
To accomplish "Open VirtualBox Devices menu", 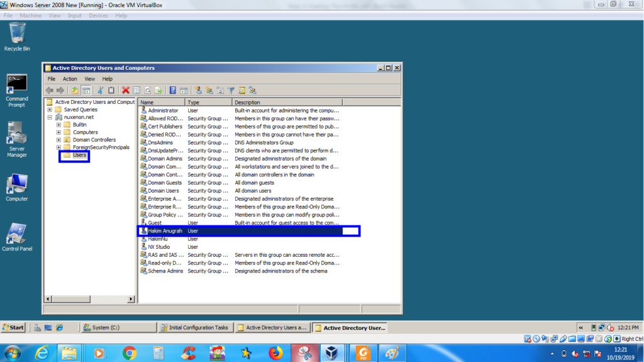I will click(98, 16).
